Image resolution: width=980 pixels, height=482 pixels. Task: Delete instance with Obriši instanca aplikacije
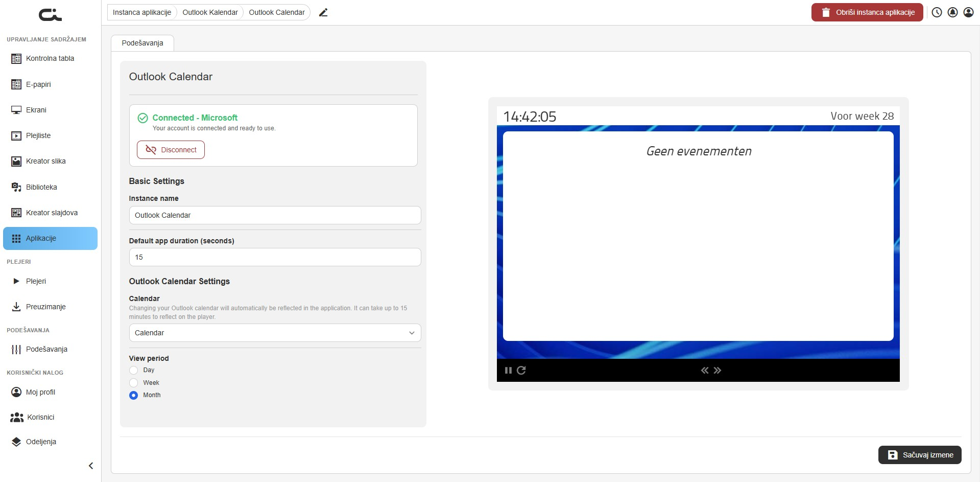(867, 12)
